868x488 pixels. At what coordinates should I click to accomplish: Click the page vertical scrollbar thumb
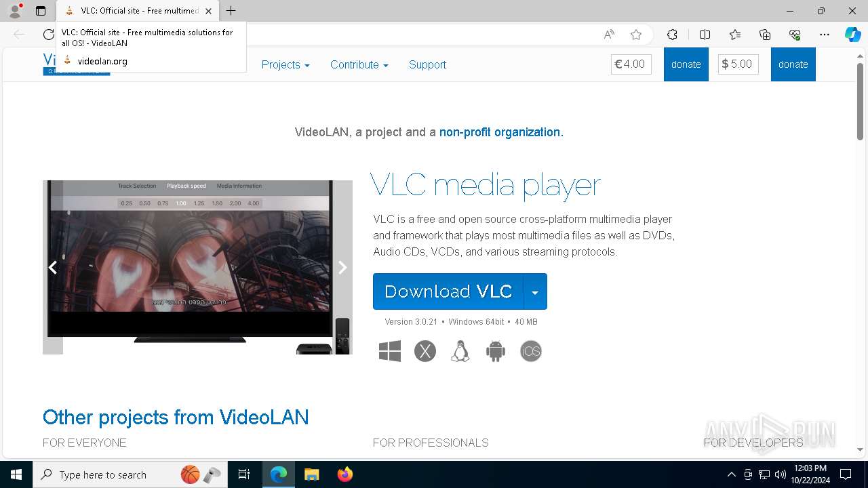(x=860, y=100)
